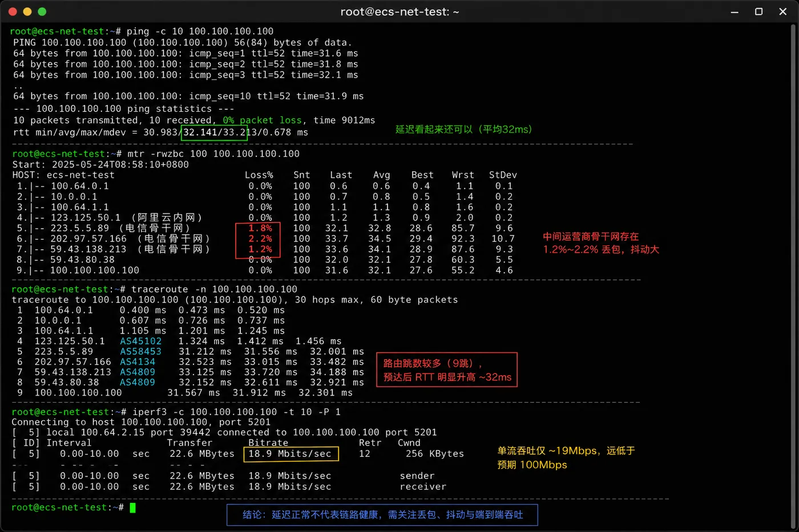
Task: Click the blue conclusion box at the bottom
Action: coord(382,515)
